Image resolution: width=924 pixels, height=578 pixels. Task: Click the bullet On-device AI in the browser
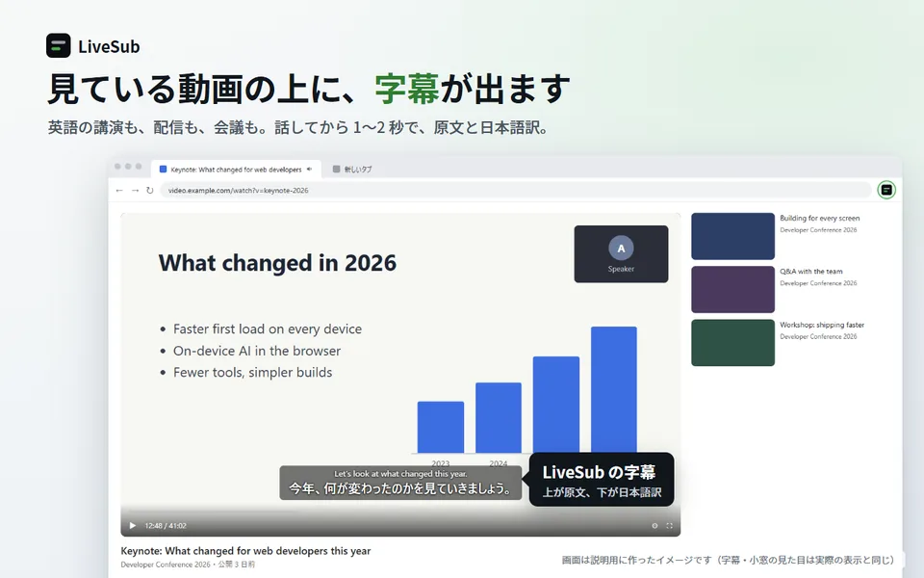pyautogui.click(x=257, y=351)
